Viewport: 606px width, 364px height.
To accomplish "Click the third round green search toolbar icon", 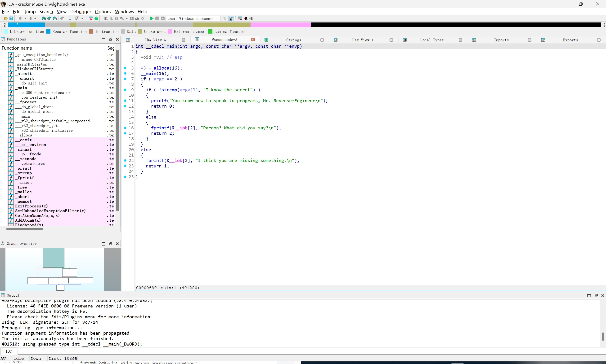I will click(55, 18).
